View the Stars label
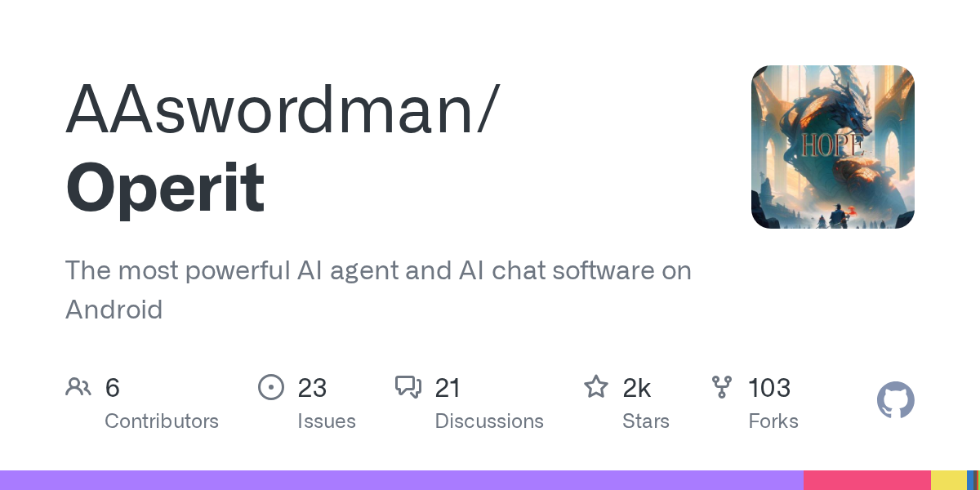Image resolution: width=980 pixels, height=490 pixels. 646,421
